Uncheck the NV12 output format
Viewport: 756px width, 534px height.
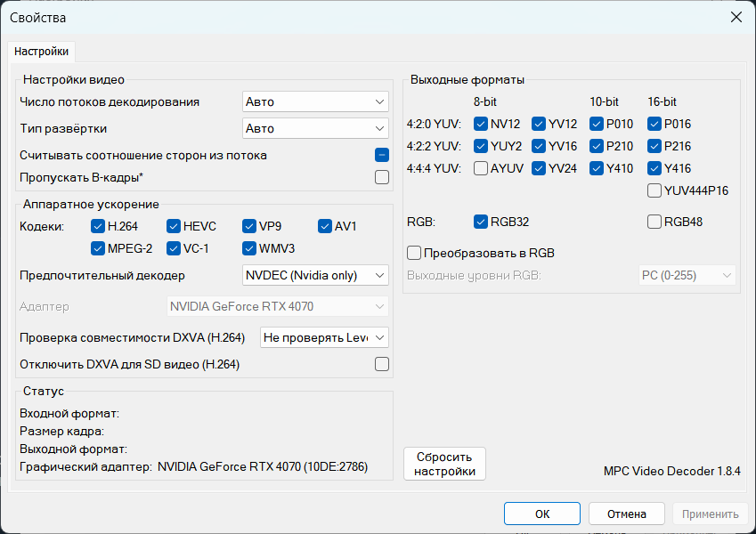(481, 124)
